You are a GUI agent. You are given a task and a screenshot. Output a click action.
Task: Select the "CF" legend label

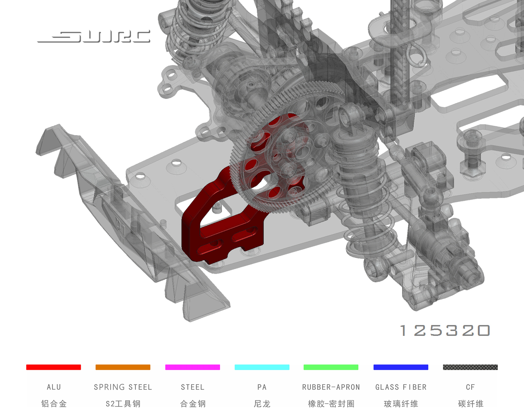pyautogui.click(x=471, y=387)
